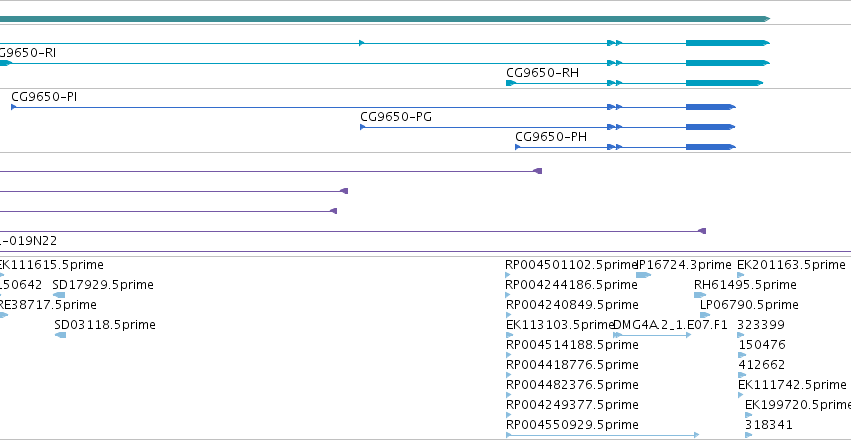
Task: Click the RH61495.5prime label
Action: [x=745, y=285]
